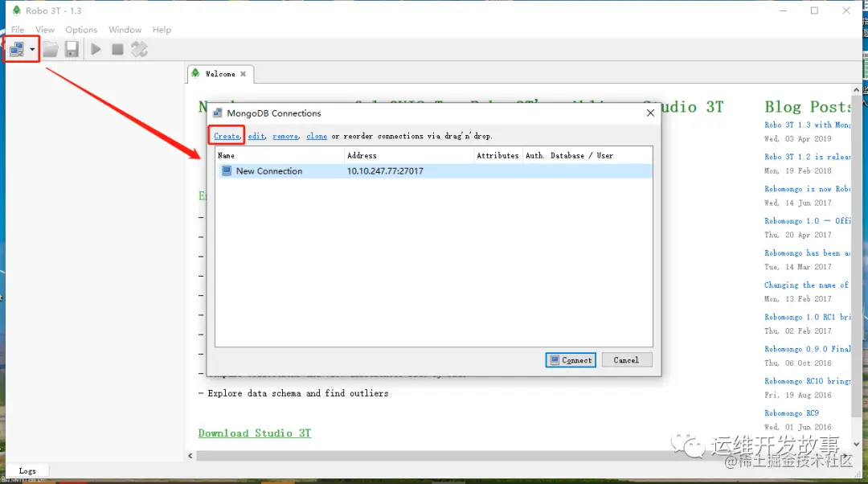Open the connect icon dropdown arrow
The image size is (868, 484).
click(32, 50)
